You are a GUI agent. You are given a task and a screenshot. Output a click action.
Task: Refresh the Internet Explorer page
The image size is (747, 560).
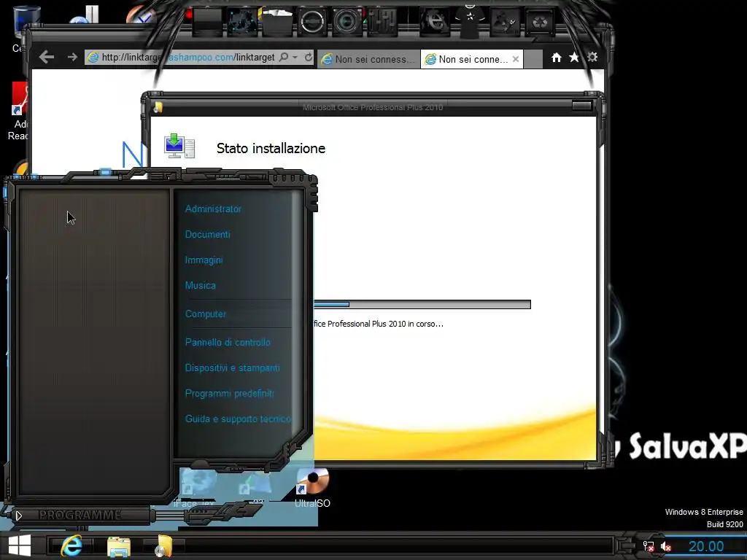(309, 57)
